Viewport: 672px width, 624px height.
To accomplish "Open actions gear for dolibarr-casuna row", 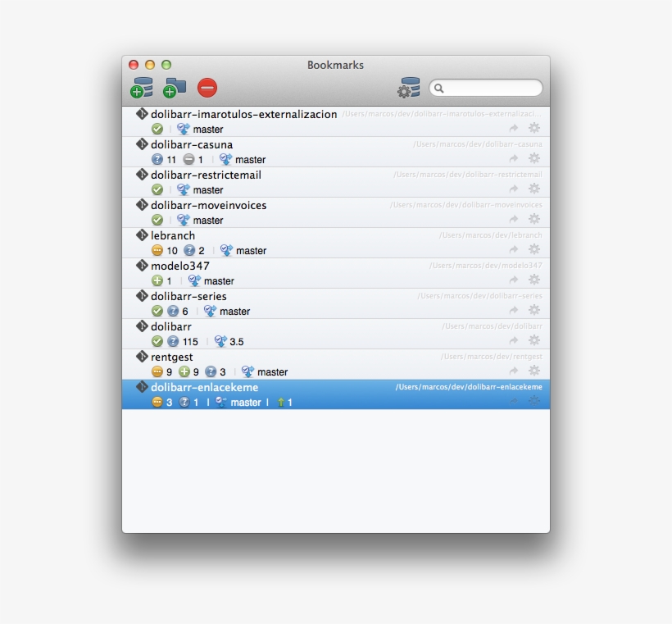I will pos(534,158).
